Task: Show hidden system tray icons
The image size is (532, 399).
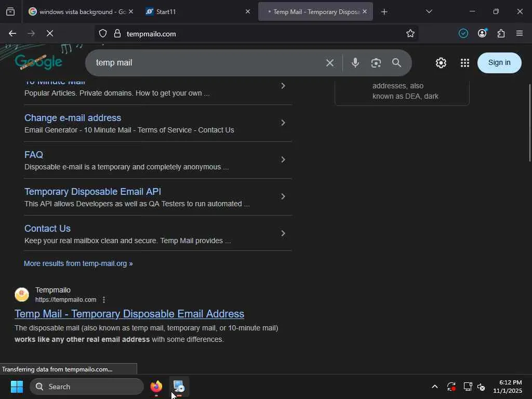Action: (x=435, y=387)
